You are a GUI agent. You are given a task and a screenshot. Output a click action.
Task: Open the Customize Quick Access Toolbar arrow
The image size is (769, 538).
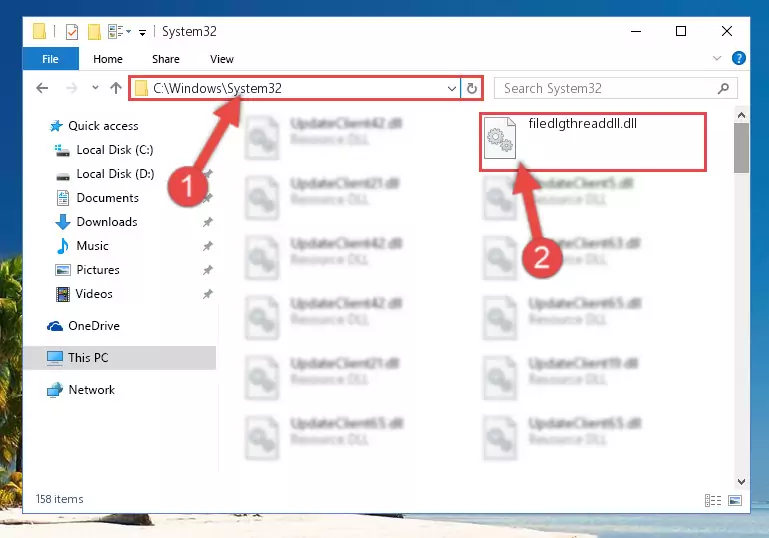142,33
